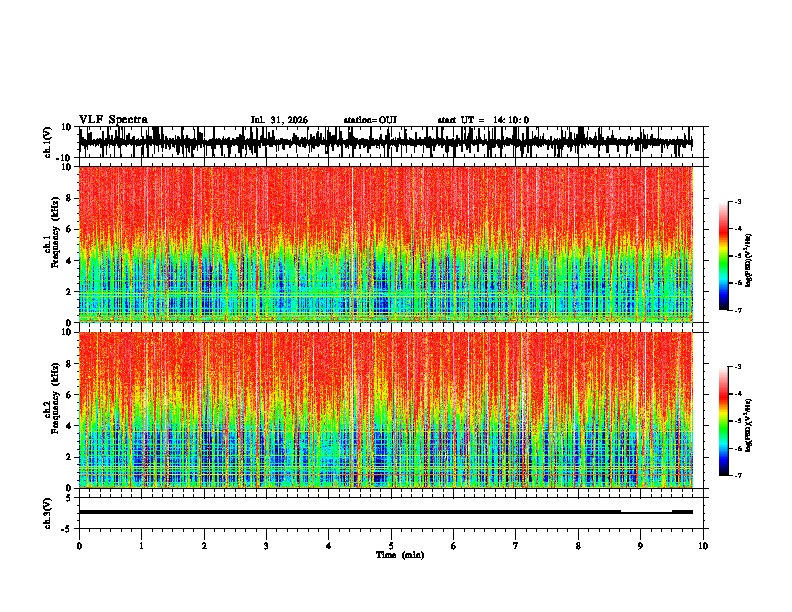This screenshot has width=792, height=612.
Task: Click the time axis tick label "7"
Action: (516, 546)
